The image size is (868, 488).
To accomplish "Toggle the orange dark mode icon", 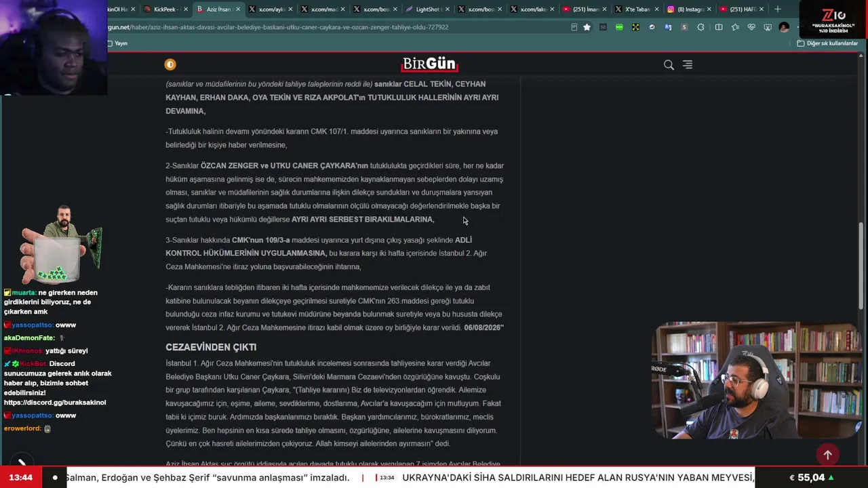I will 170,64.
